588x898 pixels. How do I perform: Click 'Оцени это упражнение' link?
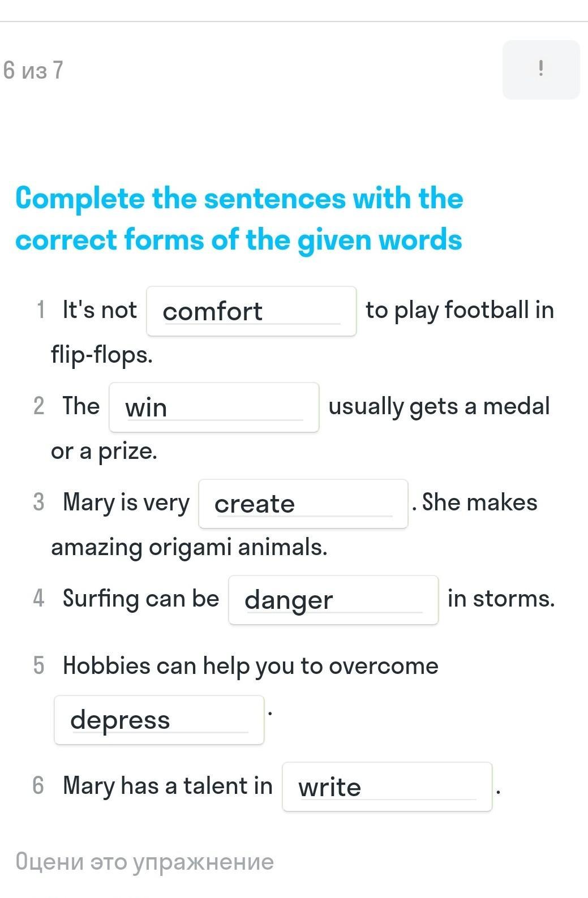145,862
